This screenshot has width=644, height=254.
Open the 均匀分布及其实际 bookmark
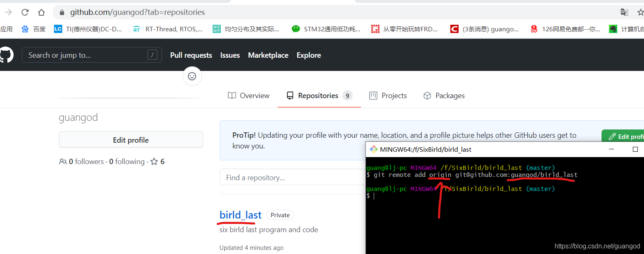(x=246, y=29)
